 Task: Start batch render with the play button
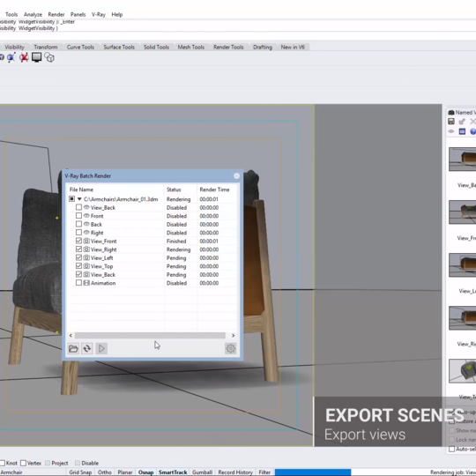click(101, 348)
